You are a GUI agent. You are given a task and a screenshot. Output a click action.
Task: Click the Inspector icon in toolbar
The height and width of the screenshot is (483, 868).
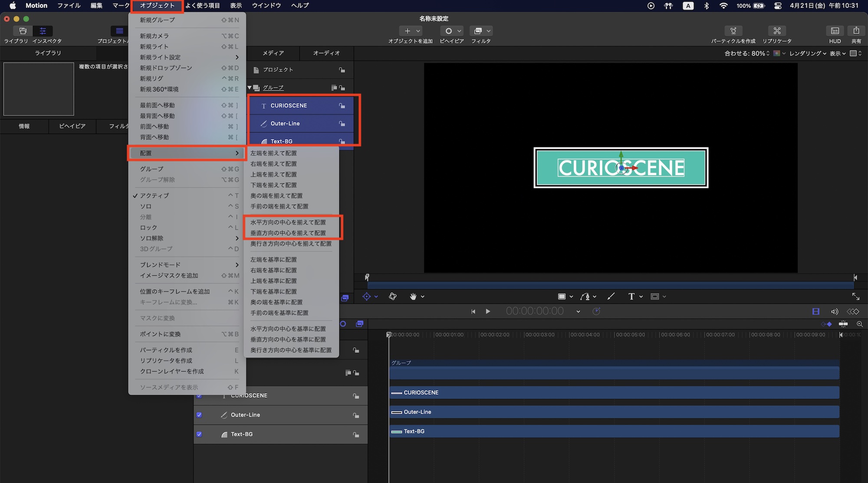pos(43,31)
